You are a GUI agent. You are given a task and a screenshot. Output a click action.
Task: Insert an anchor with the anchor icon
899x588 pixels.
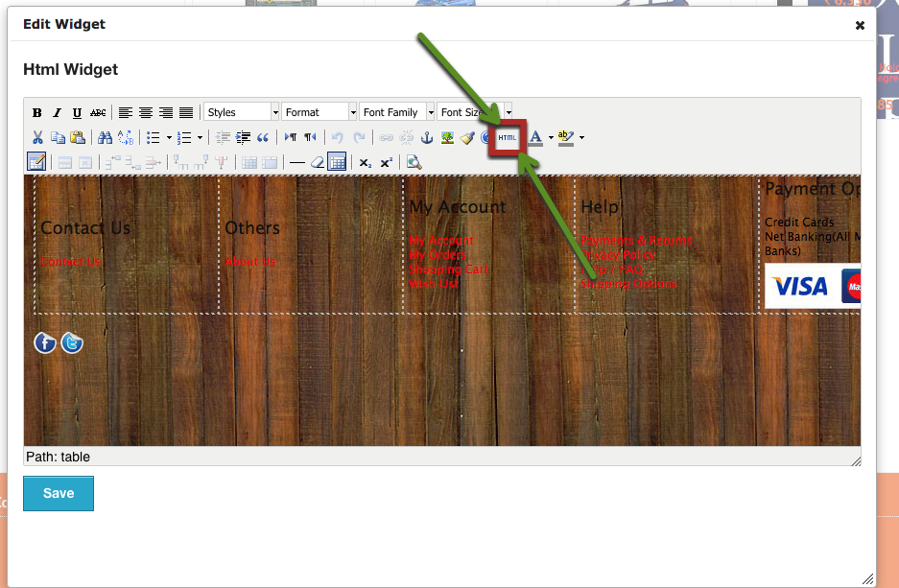tap(428, 138)
